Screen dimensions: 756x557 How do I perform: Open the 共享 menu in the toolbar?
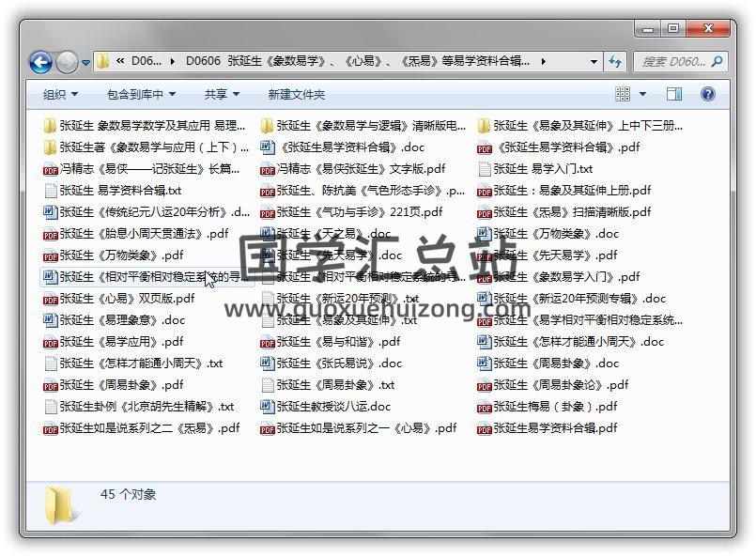[222, 94]
